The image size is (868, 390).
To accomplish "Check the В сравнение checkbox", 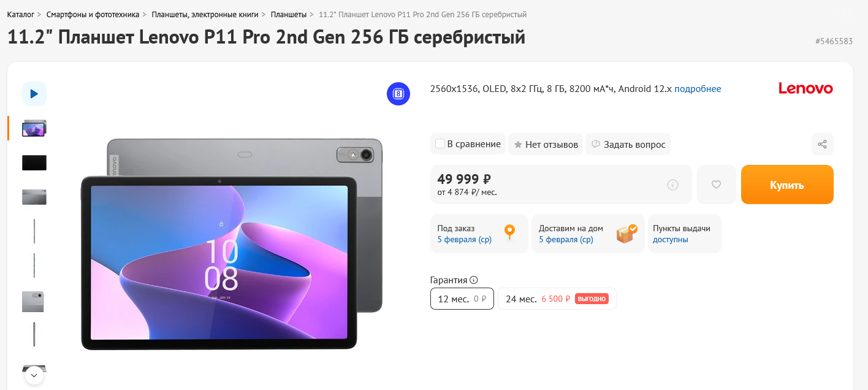I will click(x=440, y=144).
